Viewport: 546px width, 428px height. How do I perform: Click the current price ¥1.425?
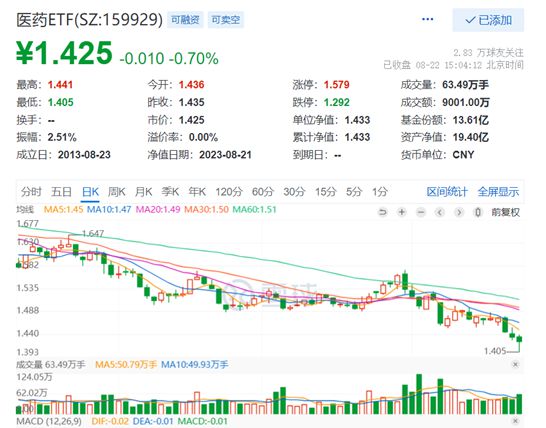64,53
